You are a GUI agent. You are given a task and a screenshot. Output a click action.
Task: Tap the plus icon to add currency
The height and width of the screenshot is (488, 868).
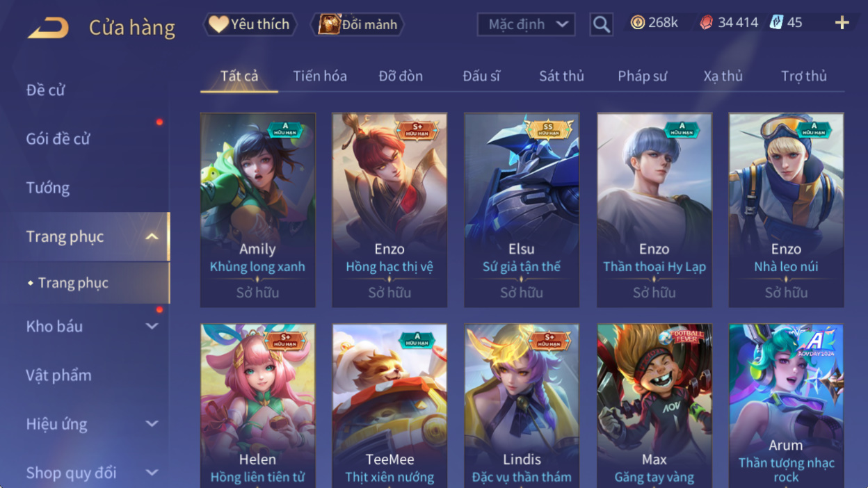(x=842, y=23)
